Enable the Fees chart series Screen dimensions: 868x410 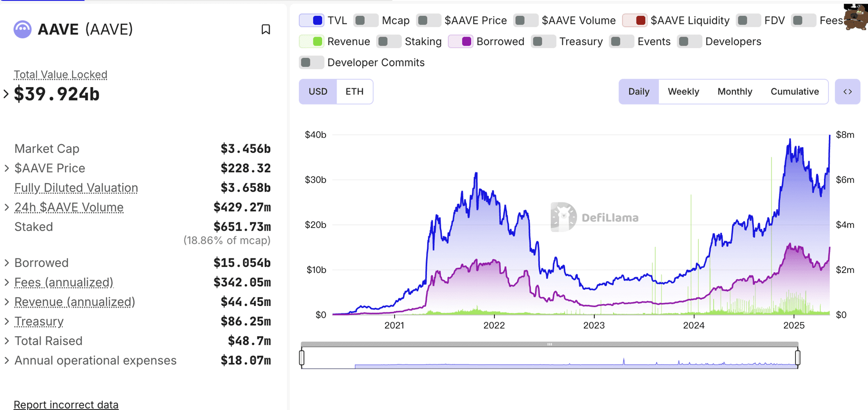click(x=804, y=20)
